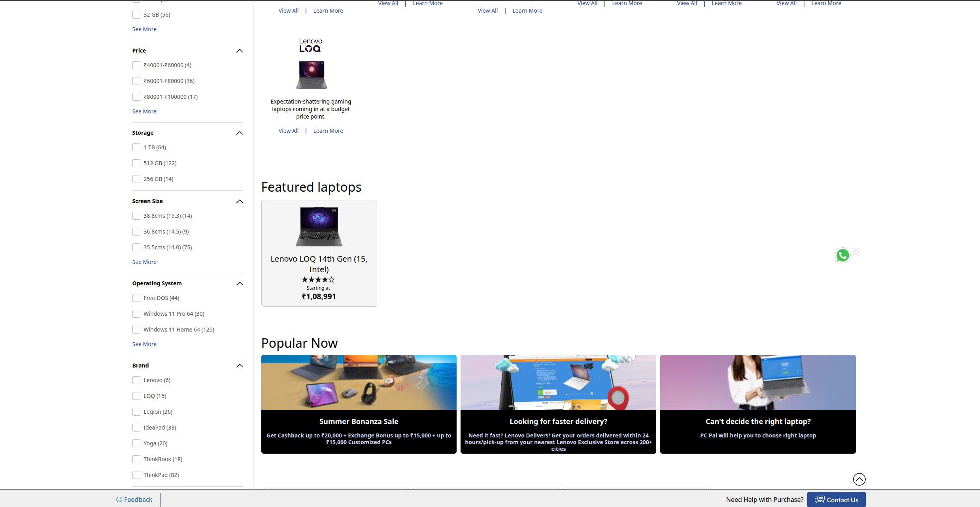Click the star rating of LOQ 14th Gen

pyautogui.click(x=318, y=279)
